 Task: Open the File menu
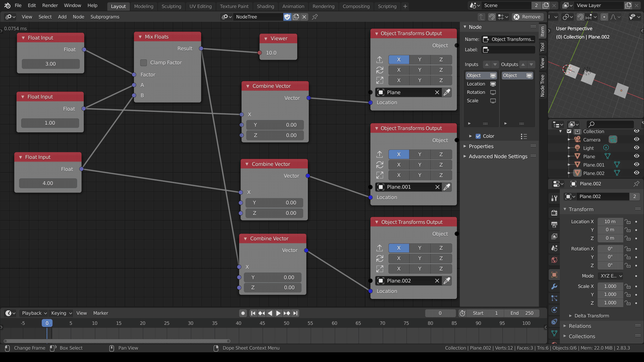[18, 6]
